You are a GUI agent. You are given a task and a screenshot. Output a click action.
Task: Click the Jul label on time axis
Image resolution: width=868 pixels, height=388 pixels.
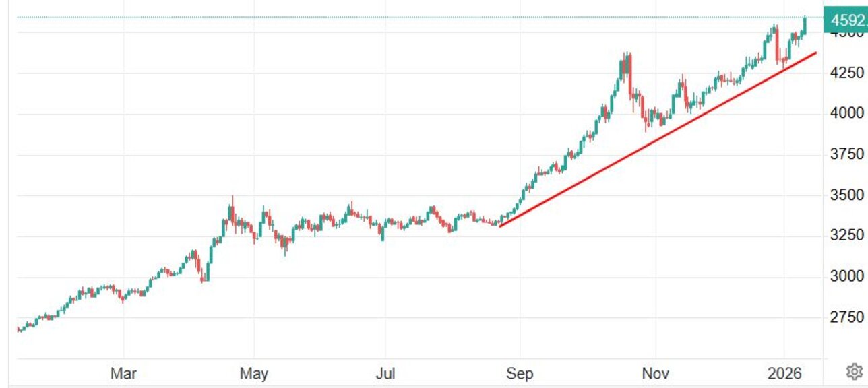pyautogui.click(x=385, y=373)
